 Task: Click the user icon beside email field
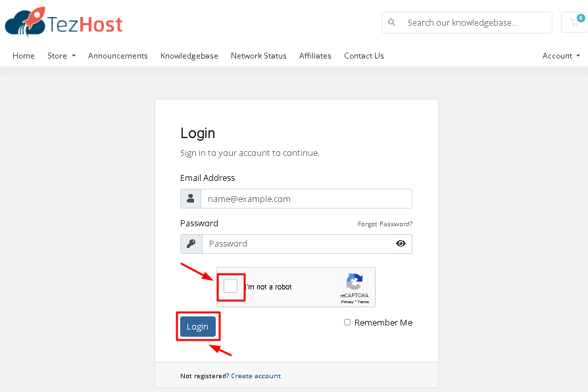[191, 199]
